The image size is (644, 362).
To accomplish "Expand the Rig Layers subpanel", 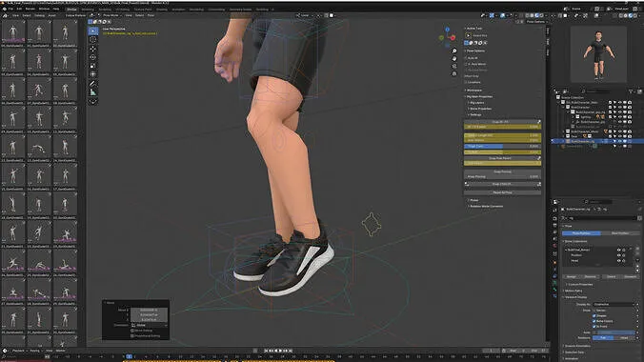I will coord(476,103).
